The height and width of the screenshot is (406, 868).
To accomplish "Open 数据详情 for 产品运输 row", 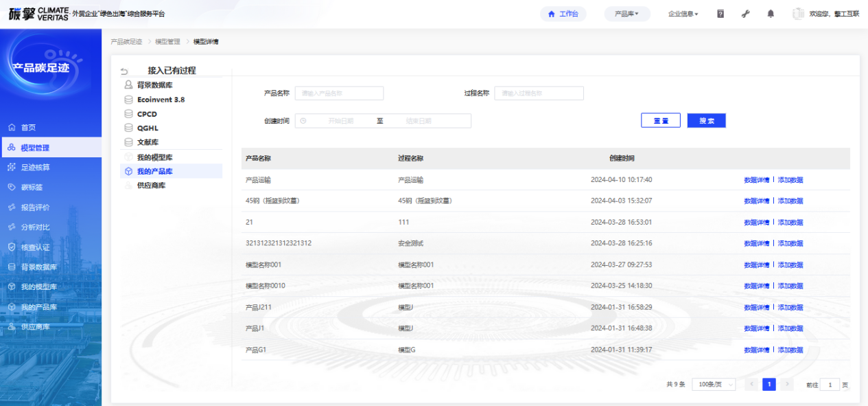I will tap(757, 180).
